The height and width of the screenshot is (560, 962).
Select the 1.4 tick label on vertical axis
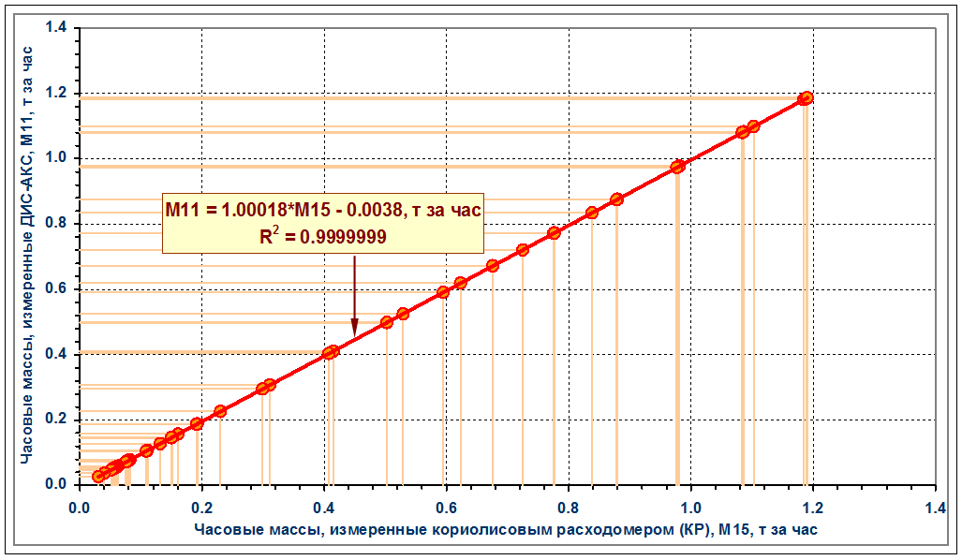58,28
